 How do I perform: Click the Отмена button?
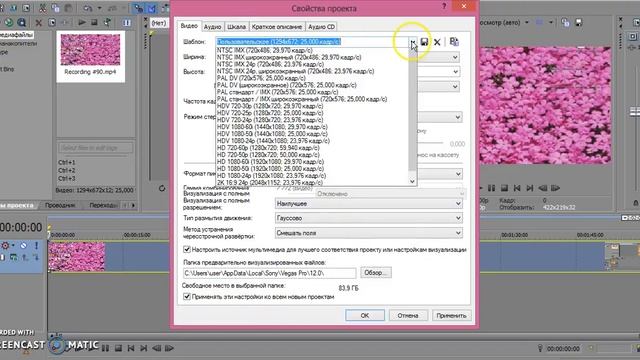[x=408, y=316]
